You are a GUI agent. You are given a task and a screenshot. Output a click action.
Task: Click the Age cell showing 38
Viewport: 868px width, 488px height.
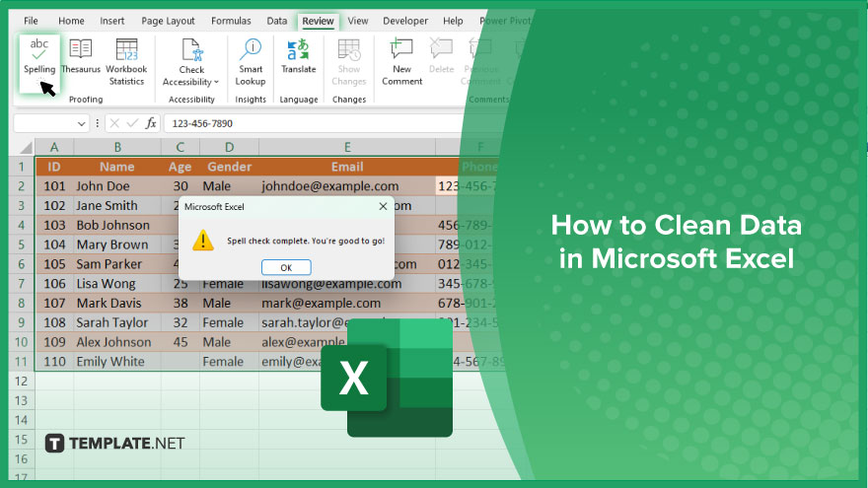[180, 304]
